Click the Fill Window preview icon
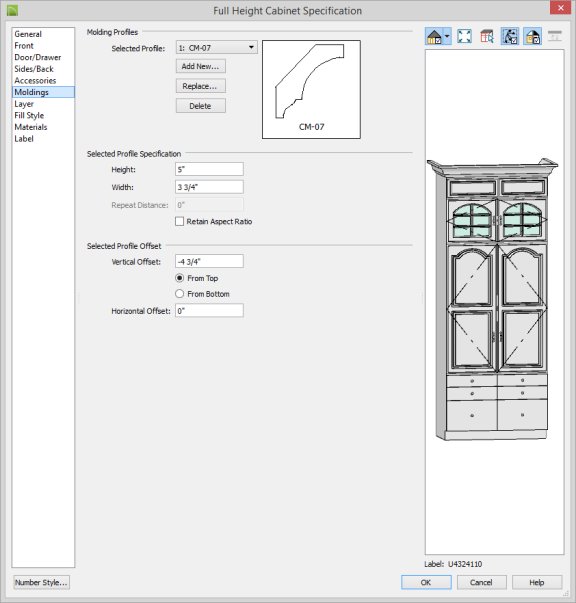 point(464,37)
